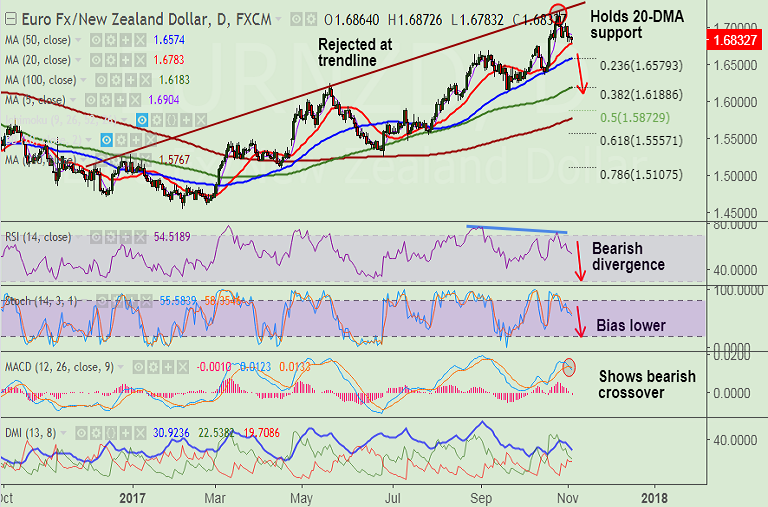Open format settings for MACD indicator
This screenshot has height=507, width=768.
coord(153,367)
